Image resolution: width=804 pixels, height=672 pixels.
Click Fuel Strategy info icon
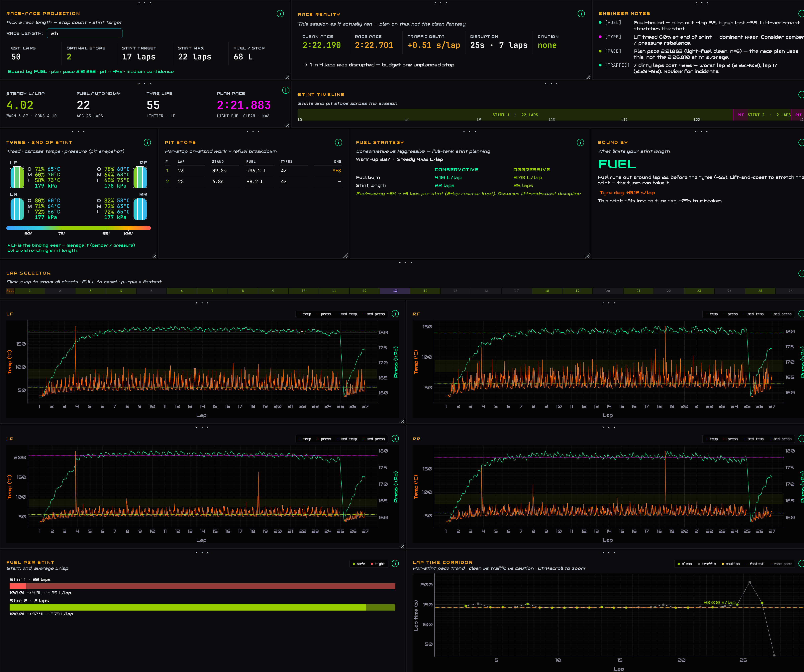pyautogui.click(x=580, y=142)
